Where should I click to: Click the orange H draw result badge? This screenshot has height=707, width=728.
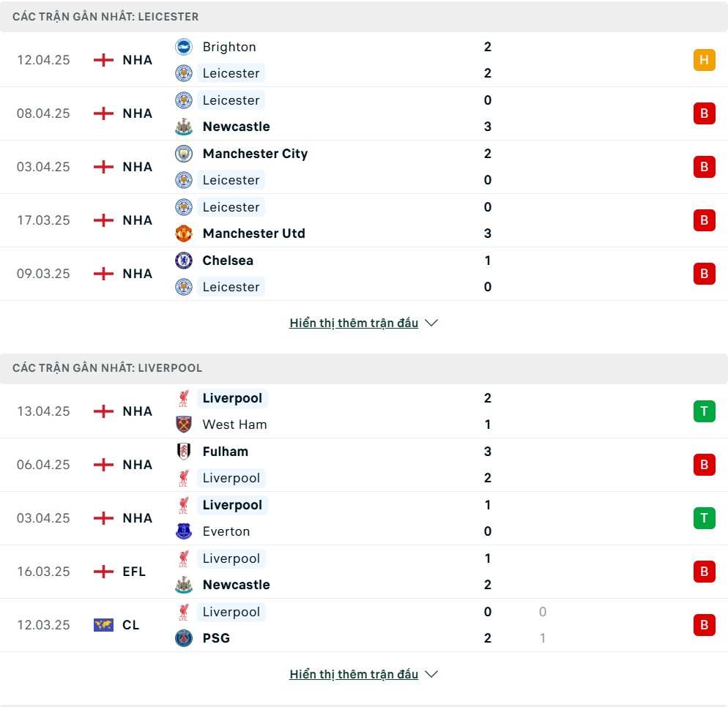[x=704, y=60]
